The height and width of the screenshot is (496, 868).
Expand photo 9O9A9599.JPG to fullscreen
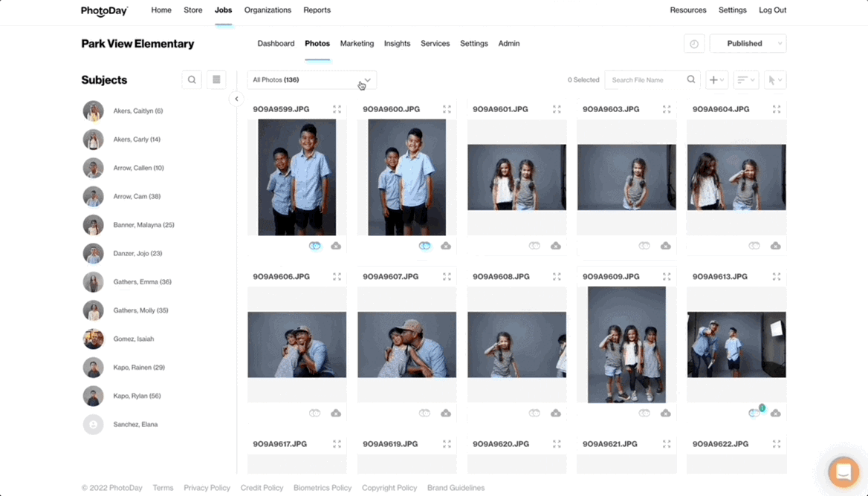coord(337,109)
